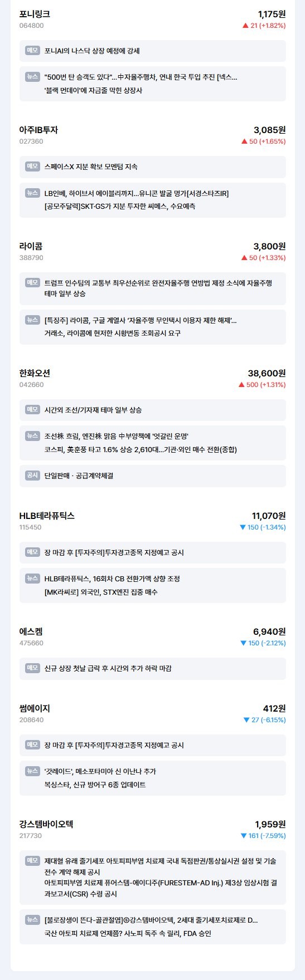Viewport: 305px width, 980px height.
Task: Click the 뉴스 badge under 썸에이지
Action: tap(32, 771)
